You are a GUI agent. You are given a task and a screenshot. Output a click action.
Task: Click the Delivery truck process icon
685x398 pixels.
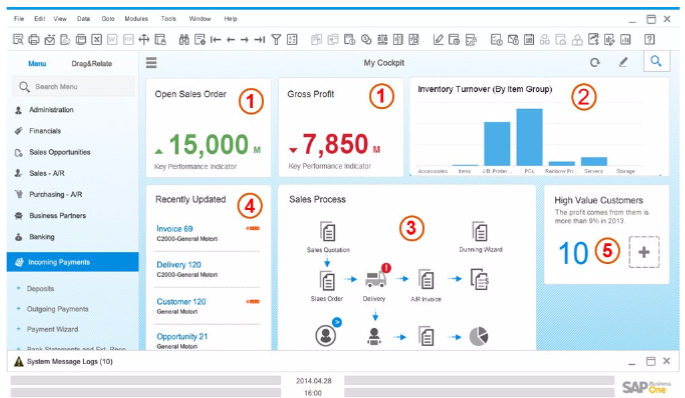click(x=377, y=278)
